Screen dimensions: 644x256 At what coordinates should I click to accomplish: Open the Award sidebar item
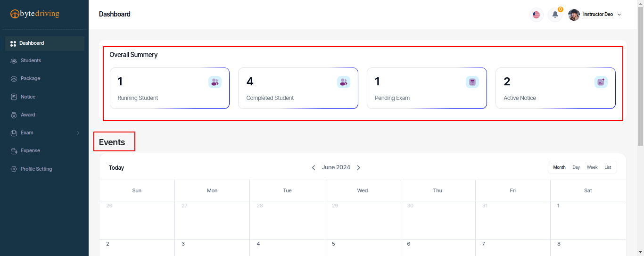tap(28, 115)
